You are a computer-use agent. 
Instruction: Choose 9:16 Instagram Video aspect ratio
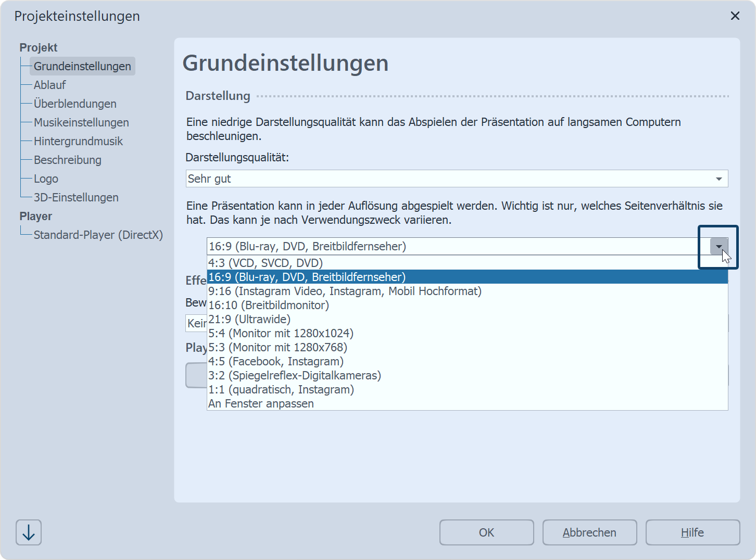pyautogui.click(x=345, y=291)
